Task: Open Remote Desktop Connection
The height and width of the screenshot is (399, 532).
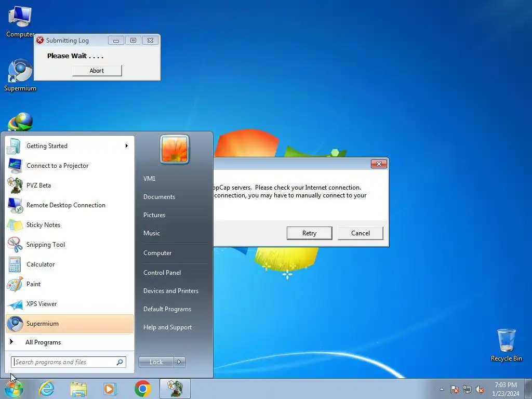Action: 70,205
